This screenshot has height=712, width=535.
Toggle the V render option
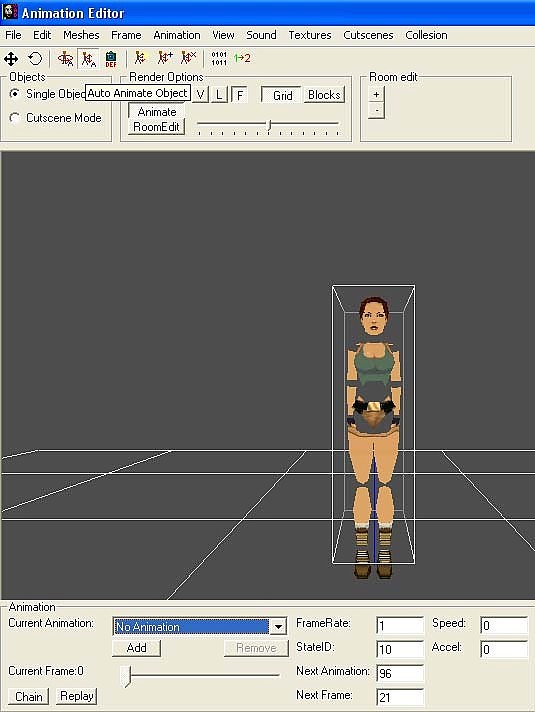pos(200,95)
